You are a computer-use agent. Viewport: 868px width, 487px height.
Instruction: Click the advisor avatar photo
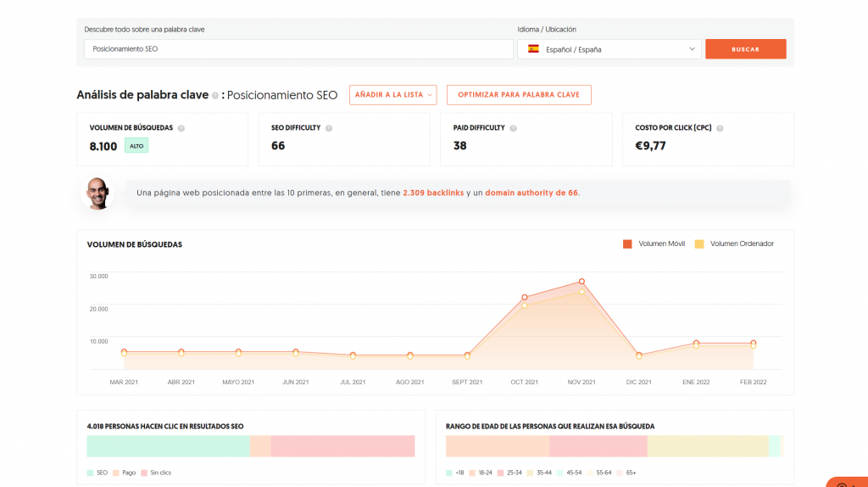97,193
